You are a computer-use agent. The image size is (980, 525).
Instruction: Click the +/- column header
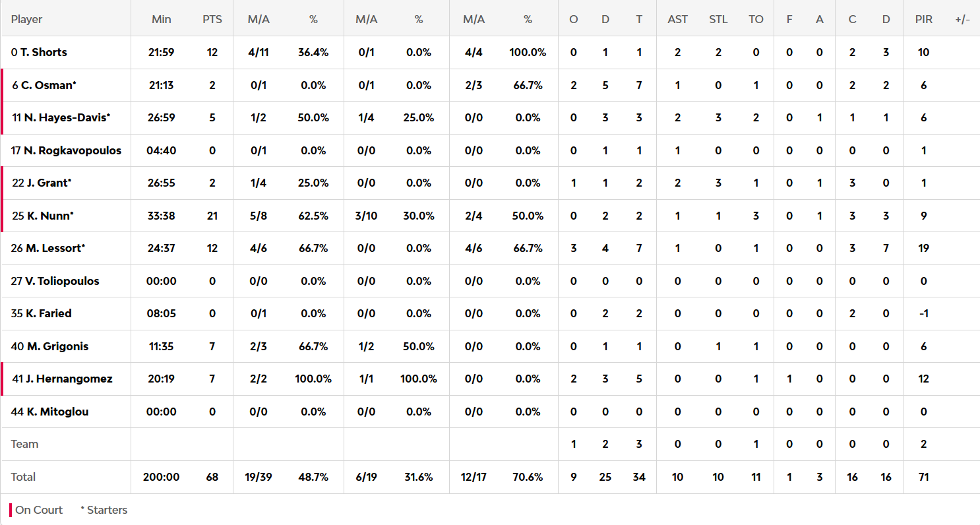pos(962,19)
